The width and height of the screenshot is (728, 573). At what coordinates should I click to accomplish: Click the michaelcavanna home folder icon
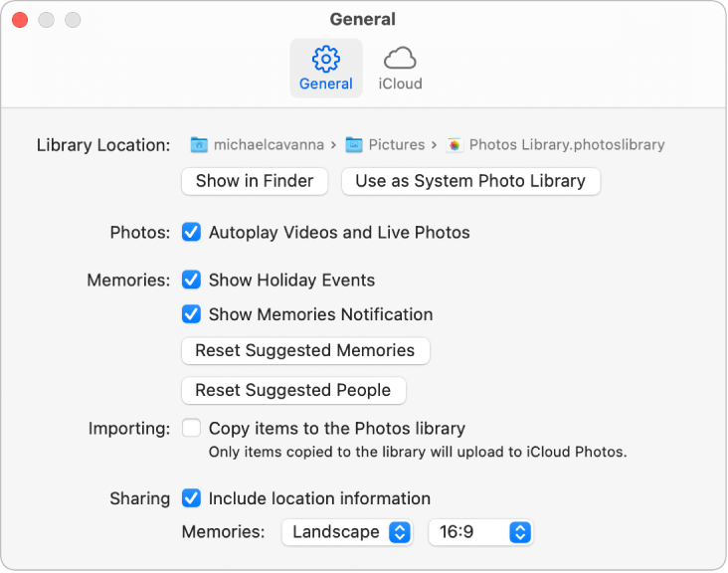(199, 145)
